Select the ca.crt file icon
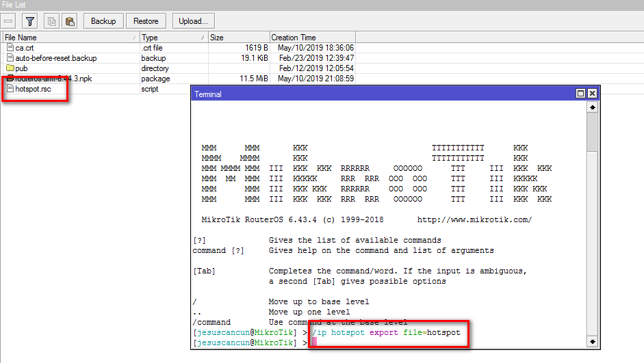Screen dimensions: 644x363 pyautogui.click(x=10, y=48)
